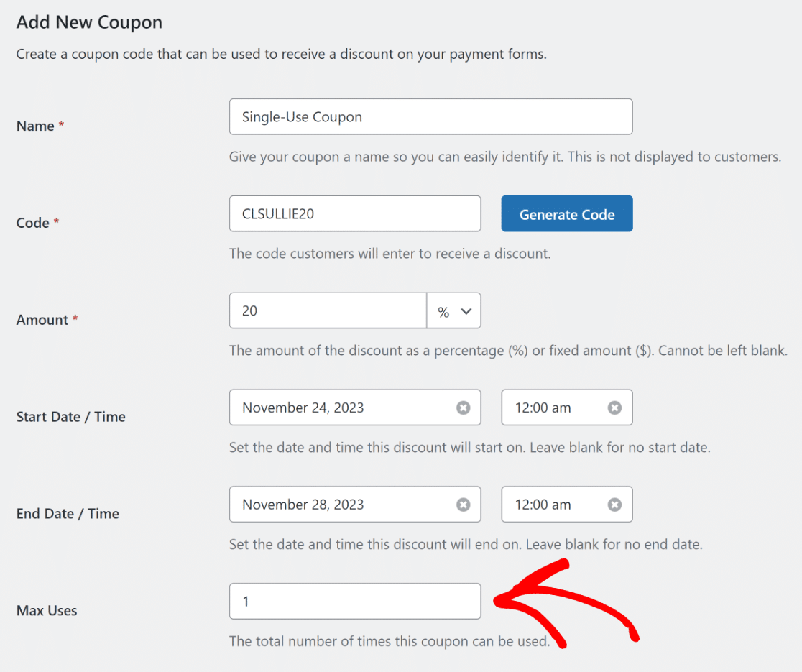The height and width of the screenshot is (672, 802).
Task: Click the Max Uses label
Action: pos(47,611)
